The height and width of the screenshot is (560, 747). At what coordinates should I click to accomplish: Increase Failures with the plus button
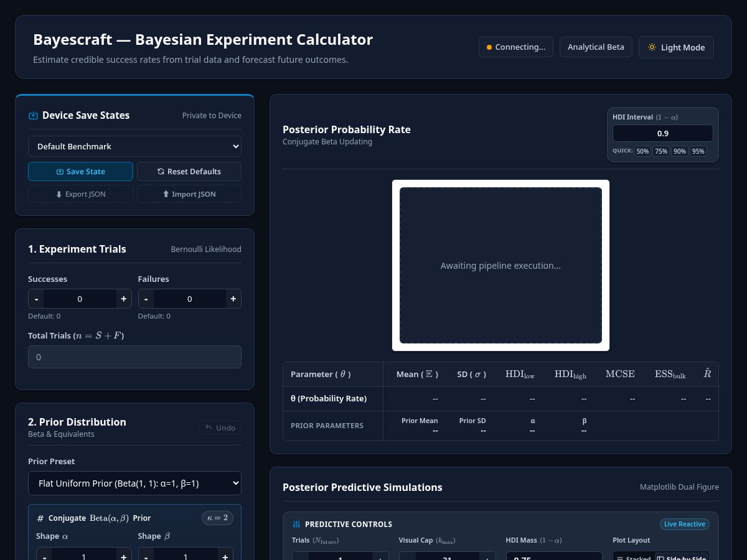click(x=233, y=299)
